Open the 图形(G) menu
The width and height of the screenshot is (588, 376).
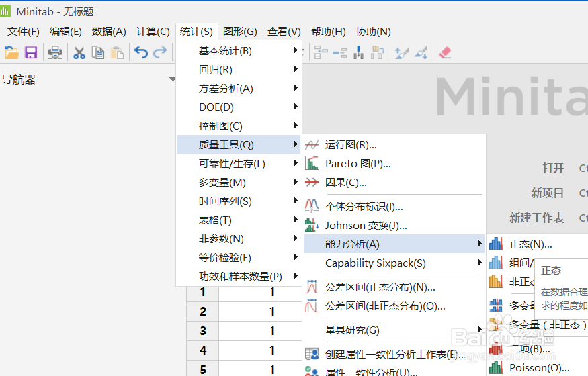pos(240,32)
